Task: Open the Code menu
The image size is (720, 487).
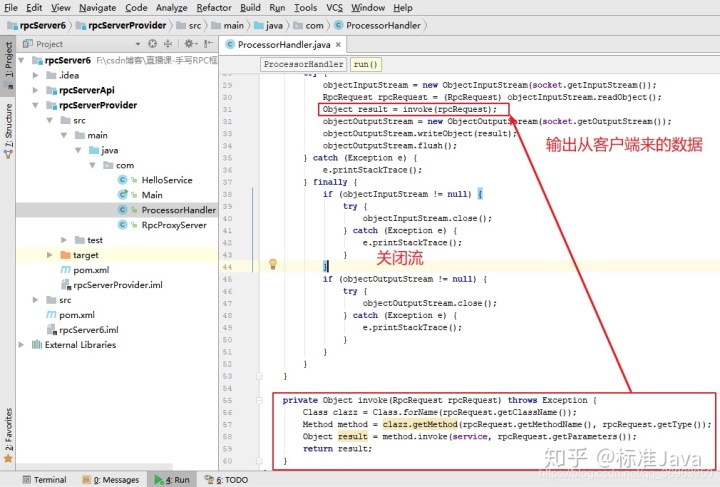Action: click(x=136, y=8)
